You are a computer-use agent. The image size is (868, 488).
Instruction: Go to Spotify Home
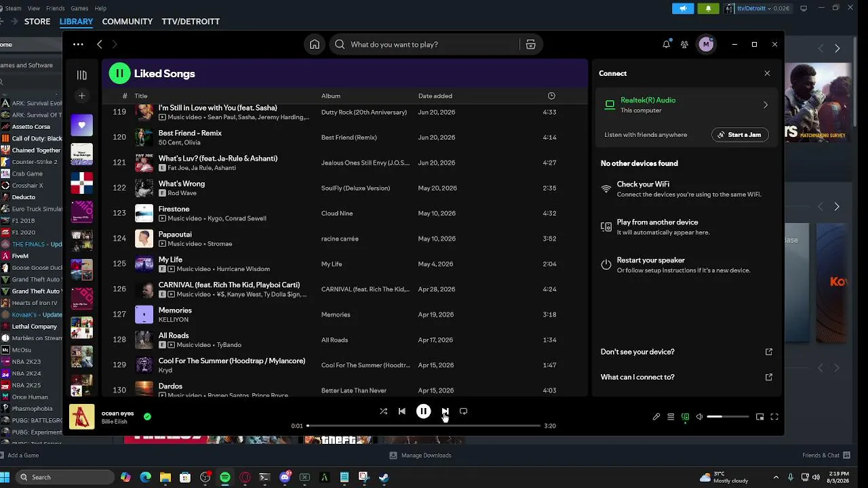pos(315,45)
